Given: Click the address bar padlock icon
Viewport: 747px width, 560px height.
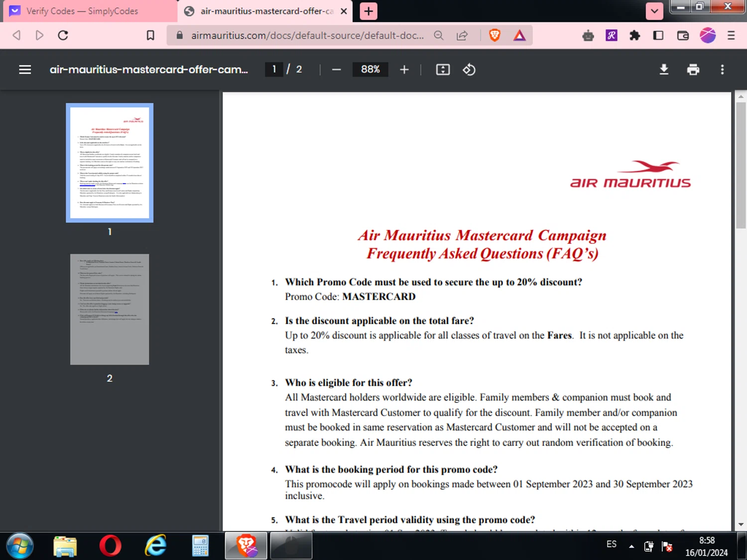Looking at the screenshot, I should (180, 35).
